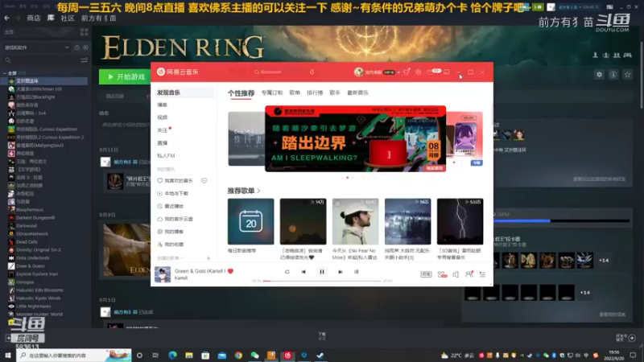Select the 歌单 tab
The image size is (644, 362).
point(295,93)
